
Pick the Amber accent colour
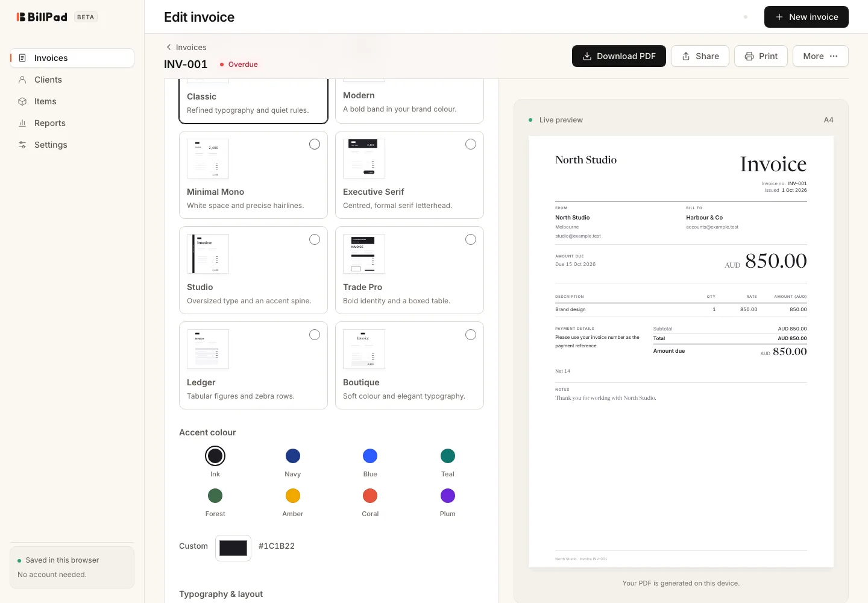click(x=293, y=496)
